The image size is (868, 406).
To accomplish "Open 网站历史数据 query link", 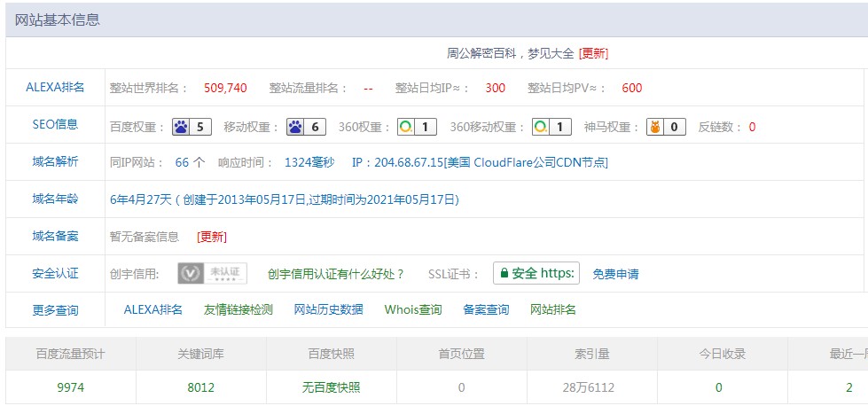I will [x=328, y=309].
